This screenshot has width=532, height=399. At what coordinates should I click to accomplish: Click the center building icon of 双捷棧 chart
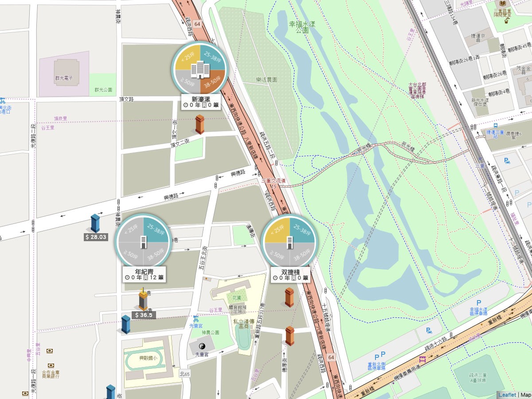tap(289, 243)
